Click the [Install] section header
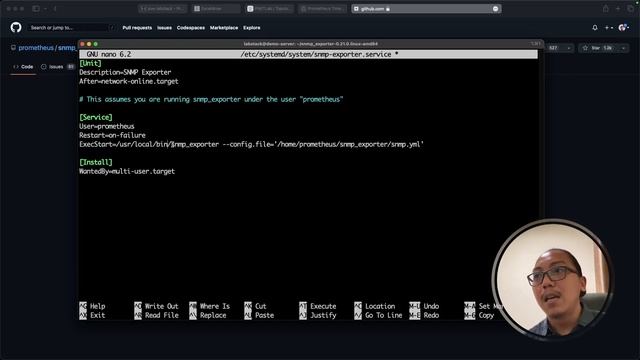640x360 pixels. coord(96,162)
